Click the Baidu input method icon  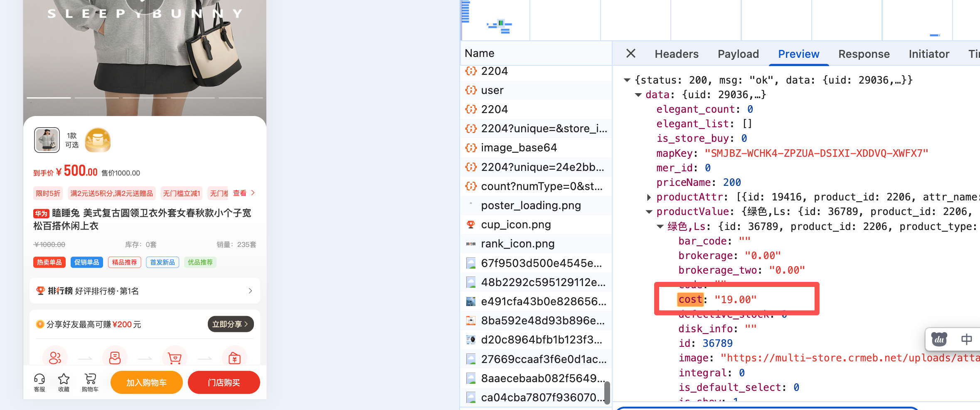point(939,339)
